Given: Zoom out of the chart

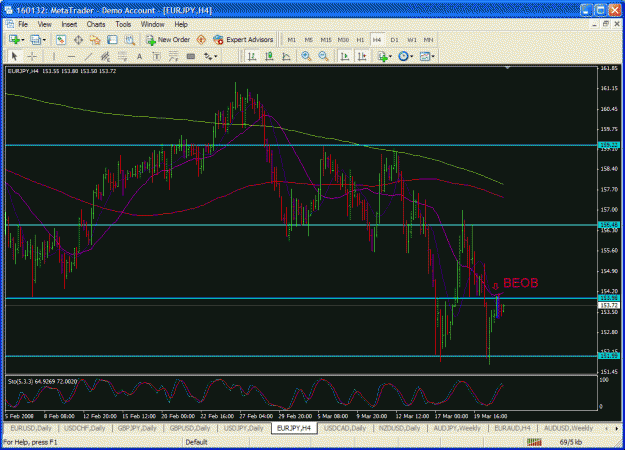Looking at the screenshot, I should pos(323,56).
